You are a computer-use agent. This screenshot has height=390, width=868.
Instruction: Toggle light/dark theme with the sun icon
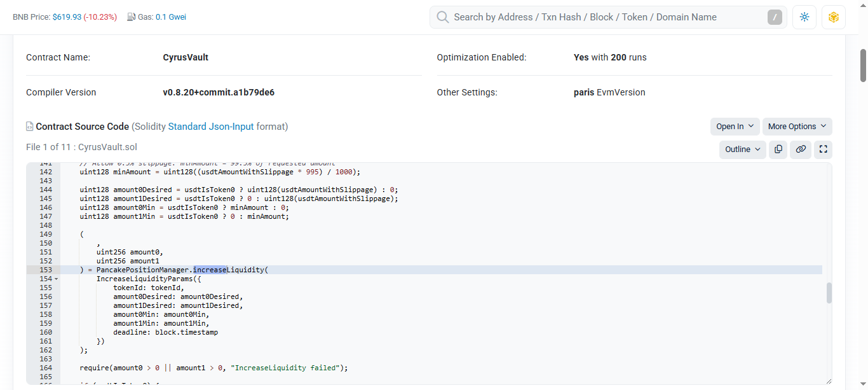pyautogui.click(x=804, y=17)
